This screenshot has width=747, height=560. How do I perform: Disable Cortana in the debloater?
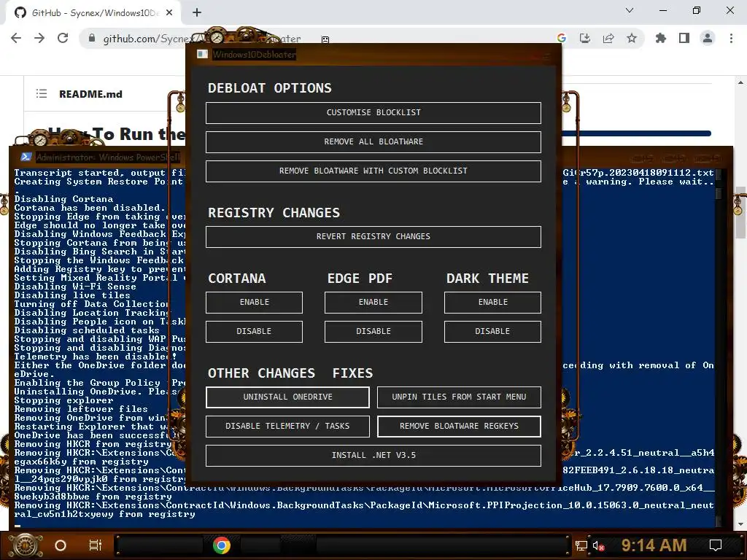pos(254,332)
